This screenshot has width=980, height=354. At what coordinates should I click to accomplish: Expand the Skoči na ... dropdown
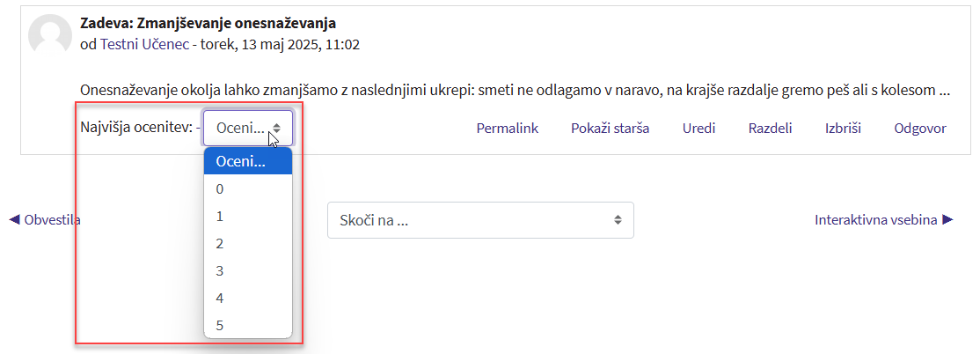[x=480, y=220]
